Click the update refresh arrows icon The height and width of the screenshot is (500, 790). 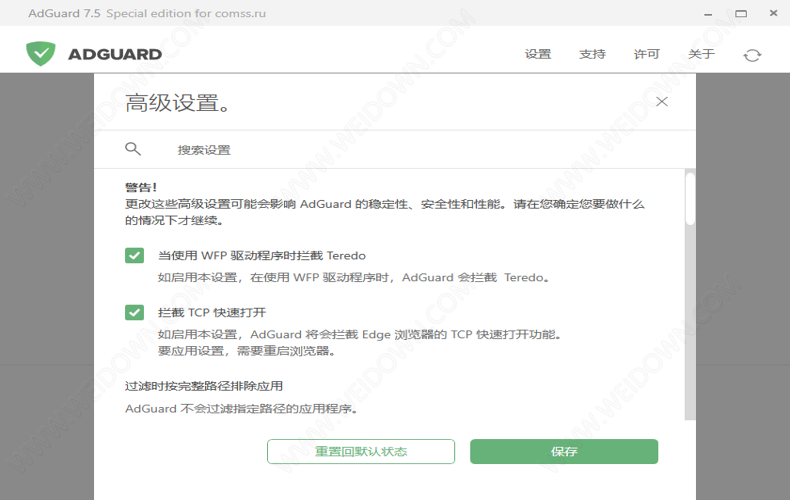[x=752, y=55]
